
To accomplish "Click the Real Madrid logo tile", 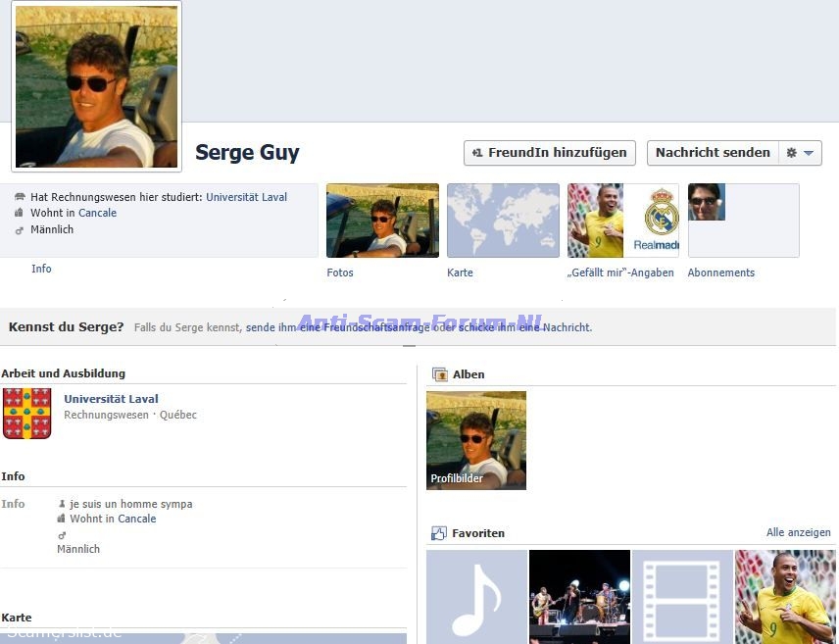I will (x=652, y=221).
